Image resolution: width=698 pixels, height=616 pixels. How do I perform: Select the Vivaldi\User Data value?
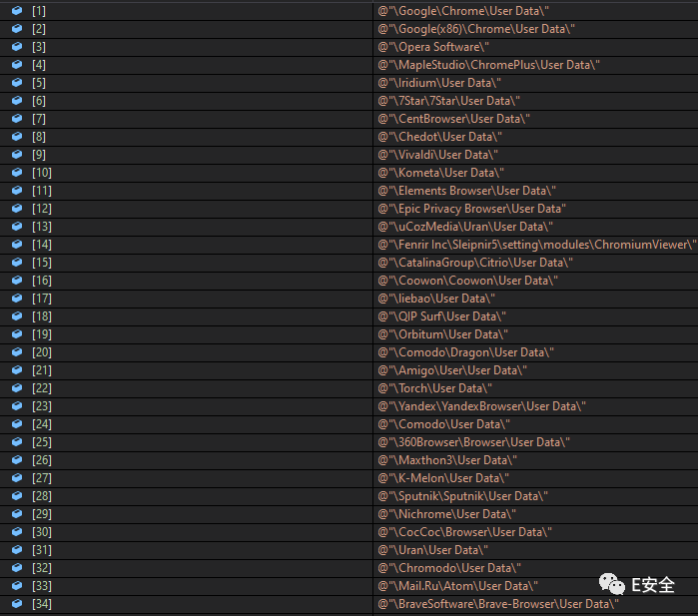(x=437, y=155)
